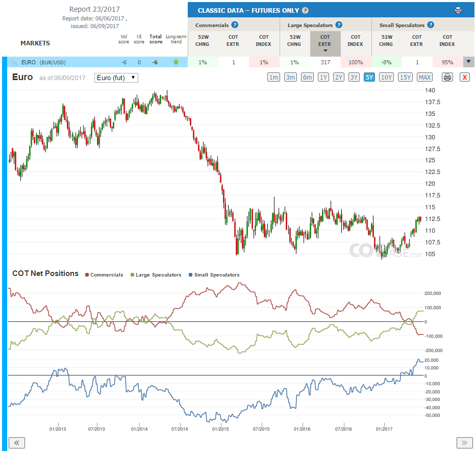Image resolution: width=476 pixels, height=451 pixels.
Task: Sort by Large Speculators COT EXTR column
Action: coord(325,43)
